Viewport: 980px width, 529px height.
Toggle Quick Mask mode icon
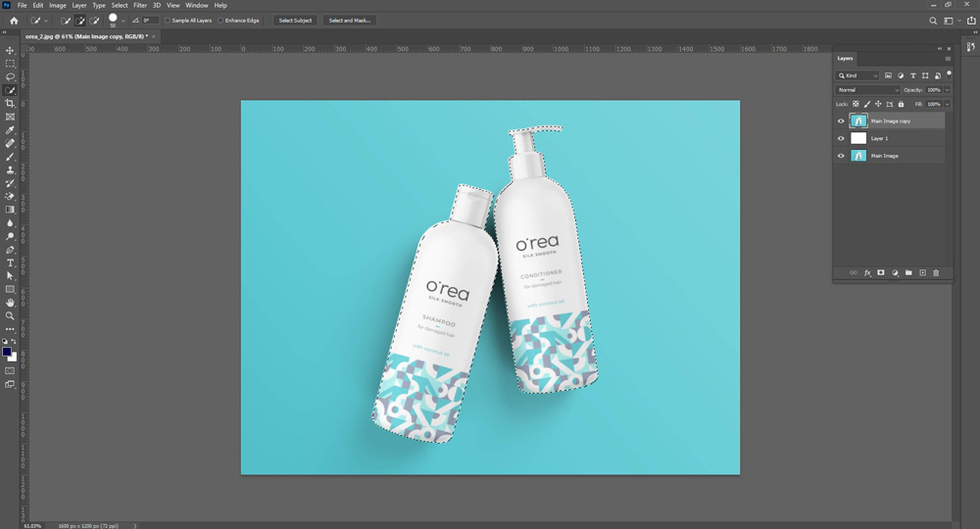click(x=10, y=371)
